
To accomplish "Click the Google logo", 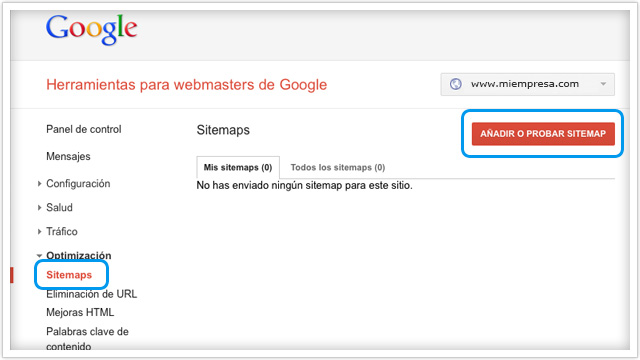I will [x=91, y=29].
